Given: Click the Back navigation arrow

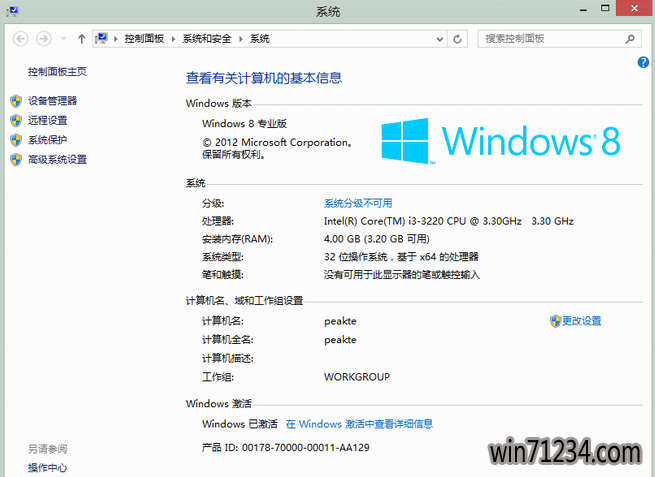Looking at the screenshot, I should coord(20,39).
